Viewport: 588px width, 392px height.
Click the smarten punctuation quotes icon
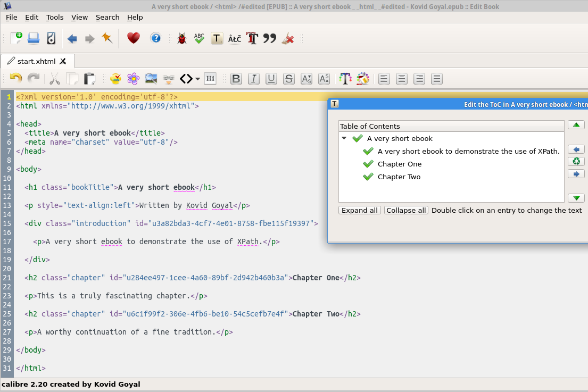270,38
